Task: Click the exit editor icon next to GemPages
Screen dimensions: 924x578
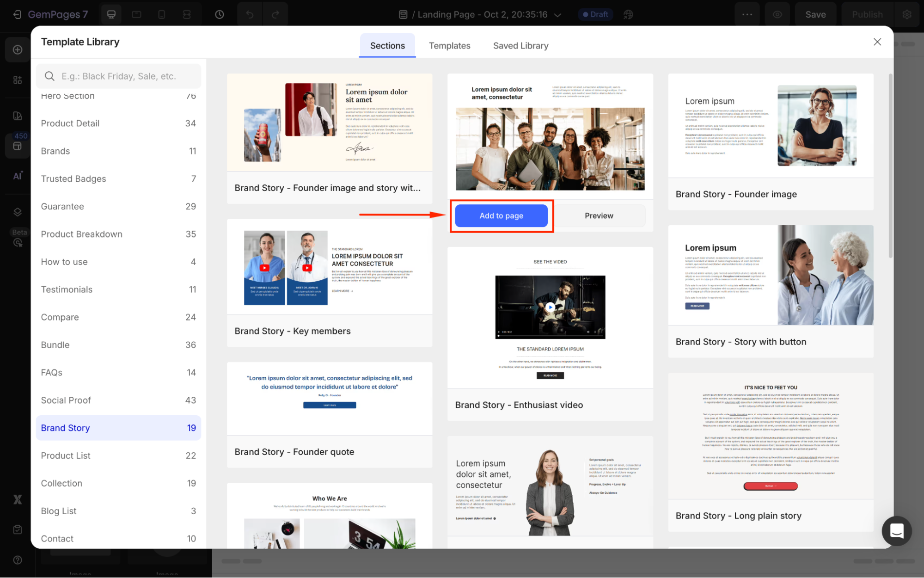Action: pyautogui.click(x=17, y=14)
